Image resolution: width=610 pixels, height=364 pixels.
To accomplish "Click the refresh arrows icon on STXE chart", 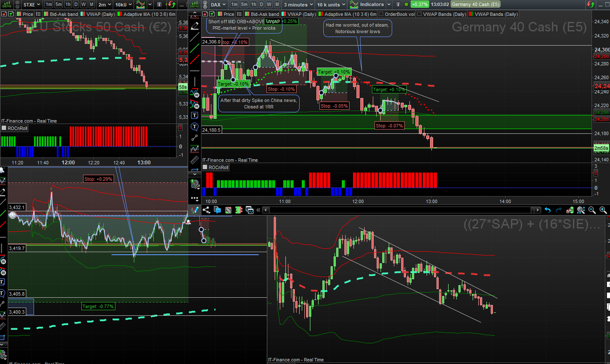I will tap(171, 4).
